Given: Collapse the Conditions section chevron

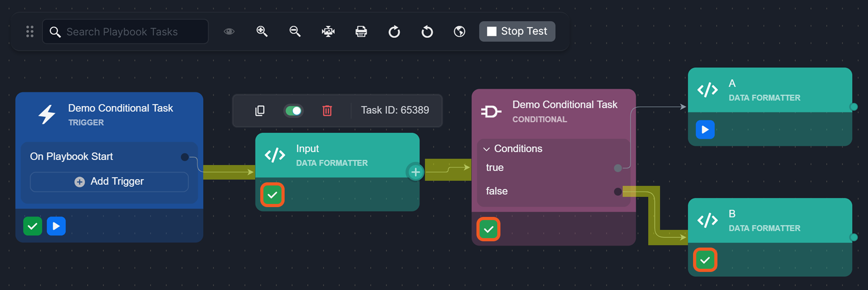Looking at the screenshot, I should point(486,149).
